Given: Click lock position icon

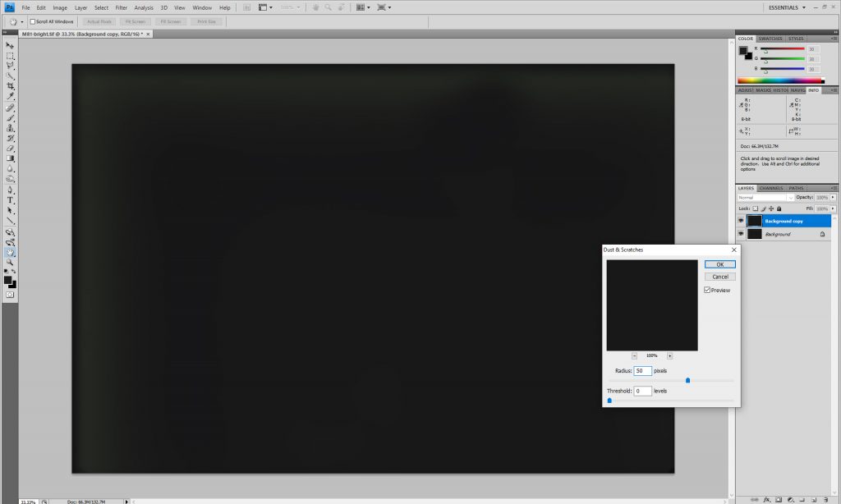Looking at the screenshot, I should 771,208.
